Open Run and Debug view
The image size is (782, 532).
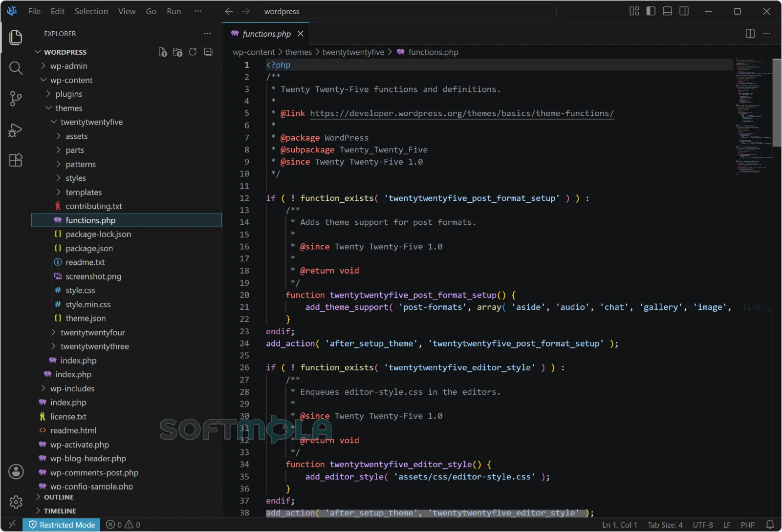tap(16, 129)
